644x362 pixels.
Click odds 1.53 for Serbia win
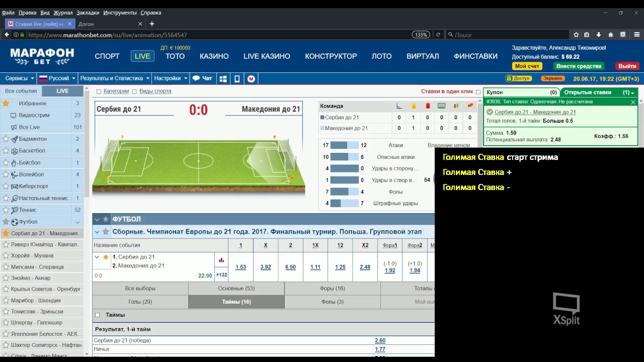click(240, 267)
